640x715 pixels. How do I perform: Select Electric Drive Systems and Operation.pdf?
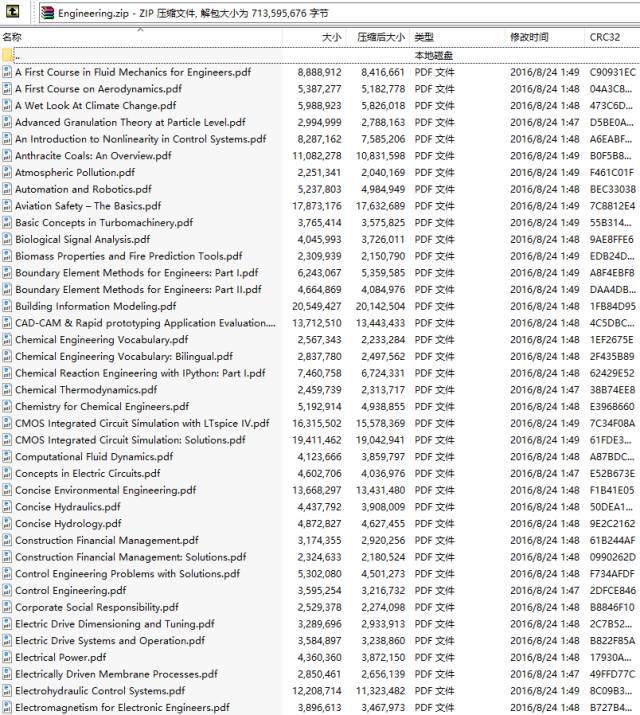tap(110, 641)
